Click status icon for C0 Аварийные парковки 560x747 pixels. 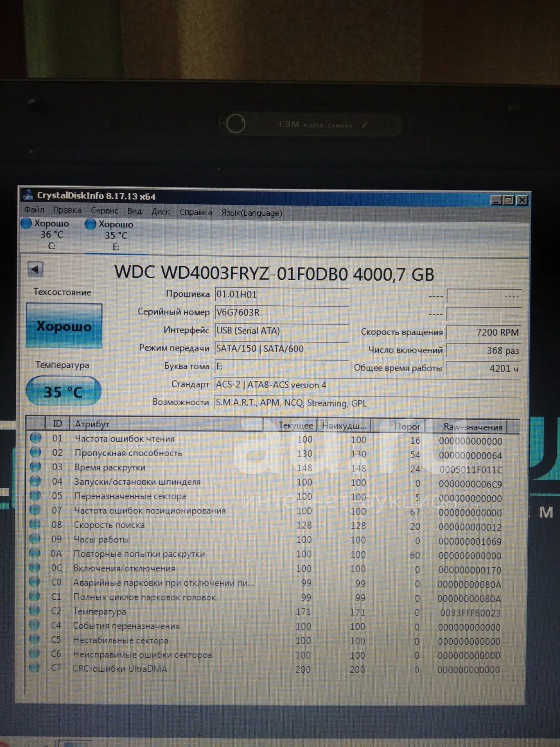point(35,582)
